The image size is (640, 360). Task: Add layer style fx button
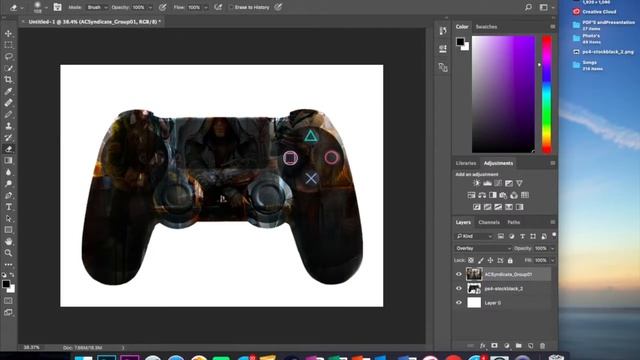click(482, 346)
